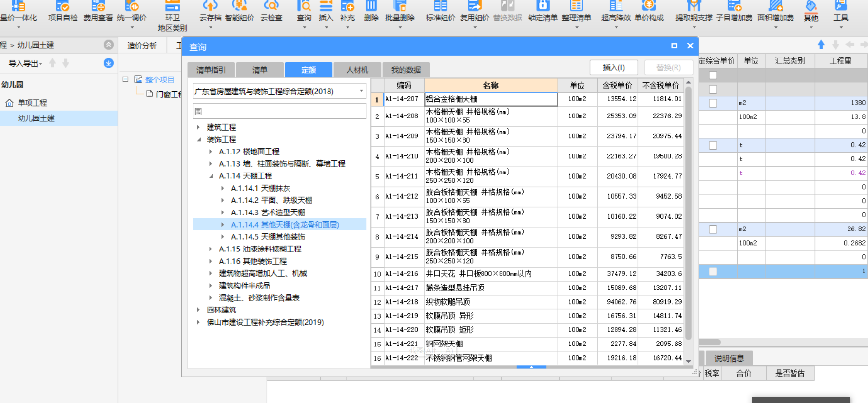Click the 复用组价 icon

tap(474, 7)
